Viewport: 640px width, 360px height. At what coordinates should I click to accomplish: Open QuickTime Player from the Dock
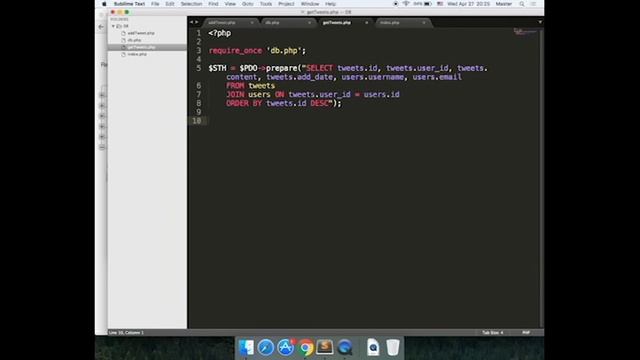[x=345, y=347]
